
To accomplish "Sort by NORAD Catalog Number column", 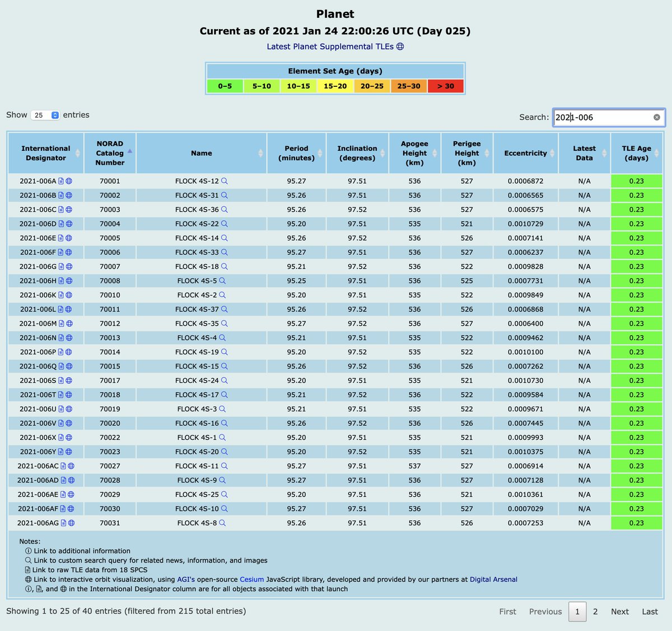I will click(110, 153).
